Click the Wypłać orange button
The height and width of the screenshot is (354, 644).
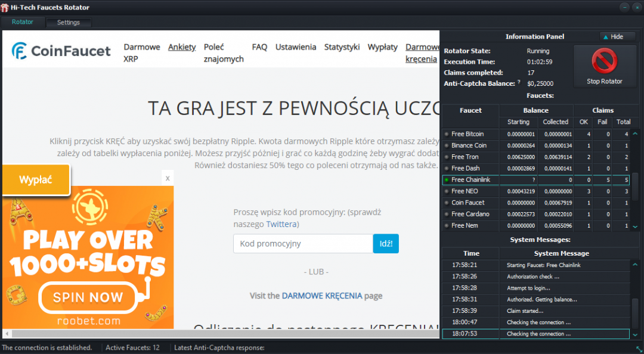36,179
